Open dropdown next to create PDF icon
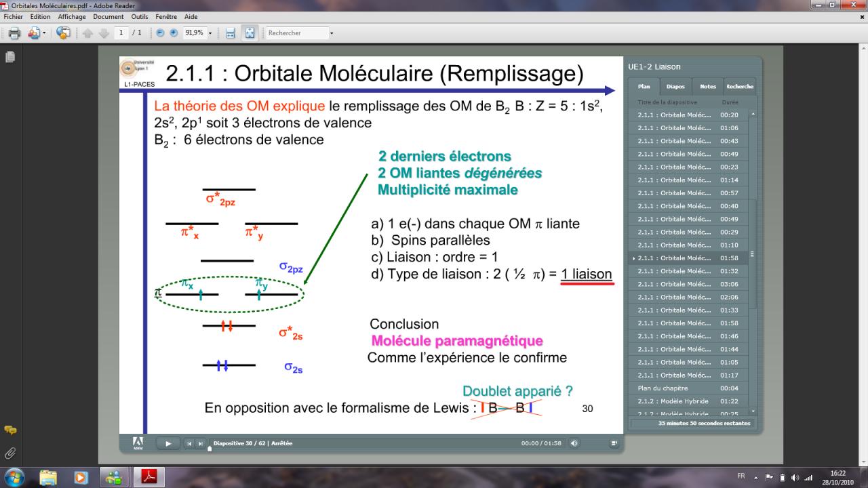This screenshot has width=868, height=488. [45, 33]
